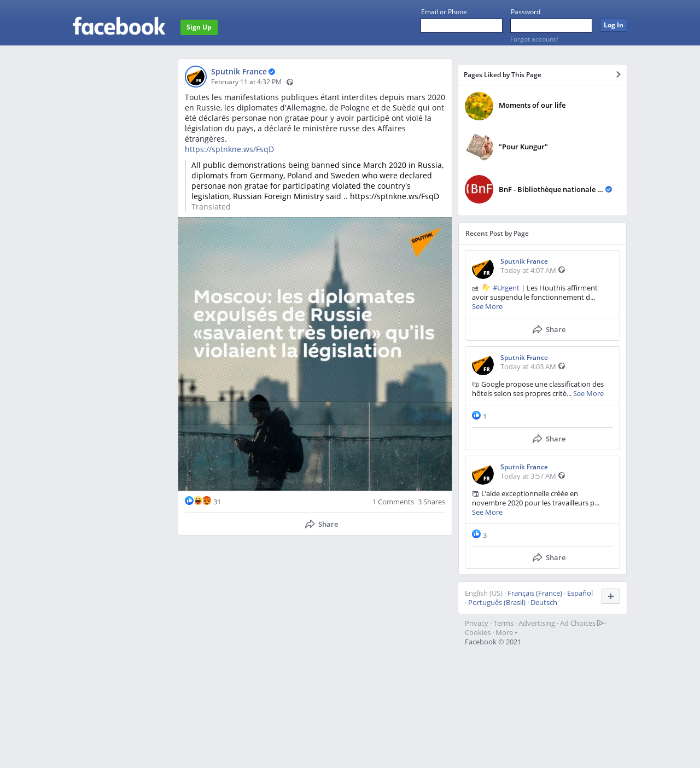Open BnF - Bibliothèque nationale page name
The image size is (700, 768).
pyautogui.click(x=551, y=189)
